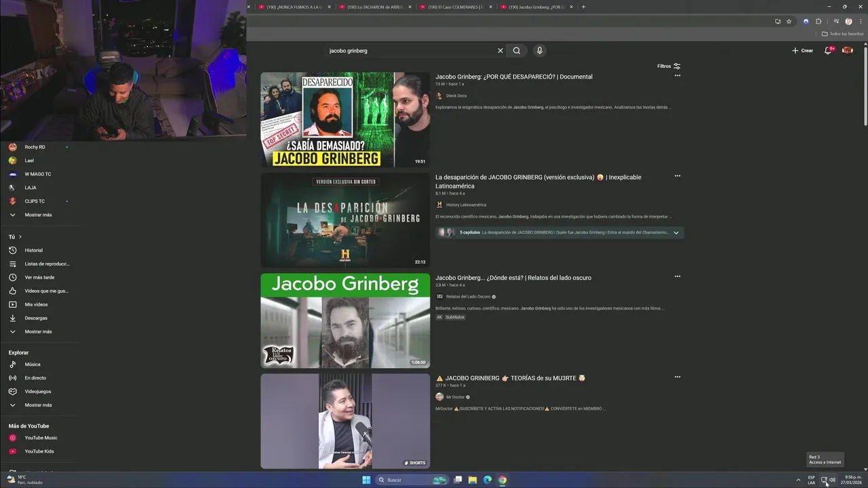This screenshot has width=868, height=488.
Task: Open the YouTube account avatar menu
Action: click(x=847, y=51)
